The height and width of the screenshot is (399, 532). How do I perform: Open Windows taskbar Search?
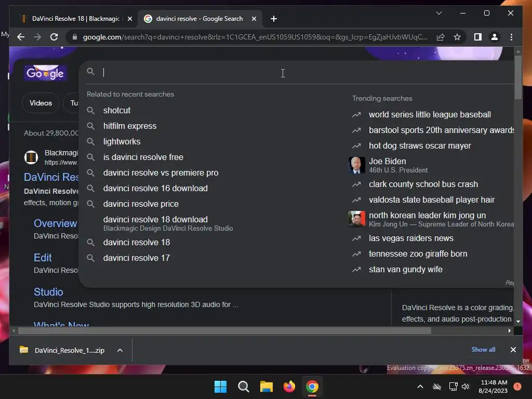[243, 387]
